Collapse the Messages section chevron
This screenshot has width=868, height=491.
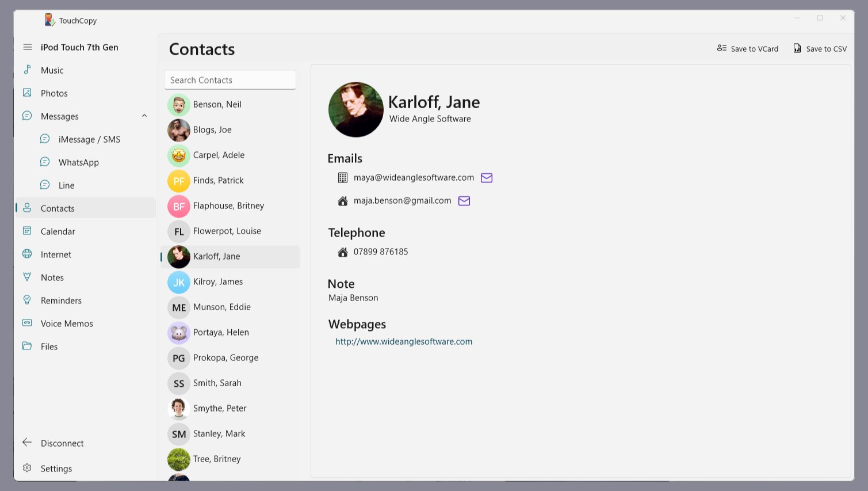pyautogui.click(x=144, y=116)
